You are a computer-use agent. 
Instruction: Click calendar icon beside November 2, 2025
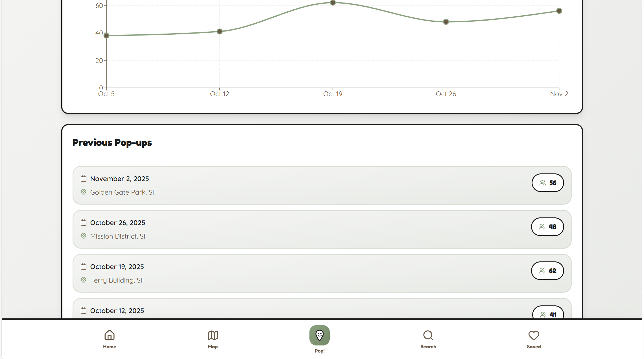(84, 179)
